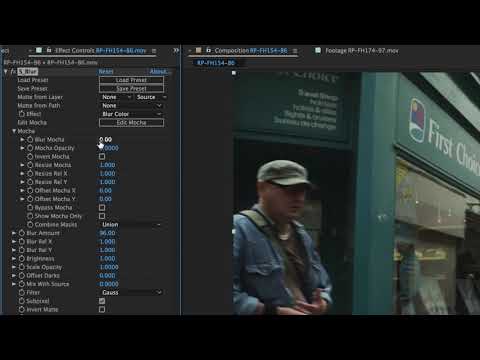Screen dimensions: 480x360
Task: Click the Save Preset button
Action: tap(131, 89)
